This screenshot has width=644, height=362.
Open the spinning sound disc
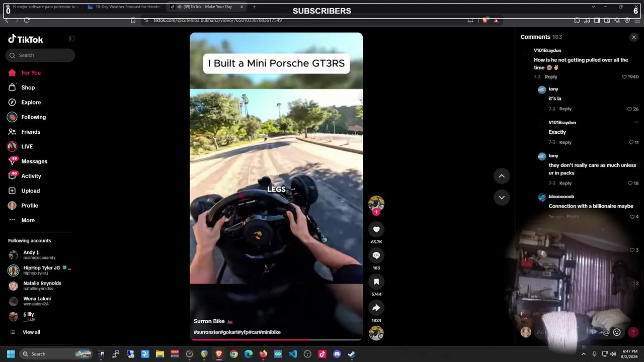click(376, 333)
